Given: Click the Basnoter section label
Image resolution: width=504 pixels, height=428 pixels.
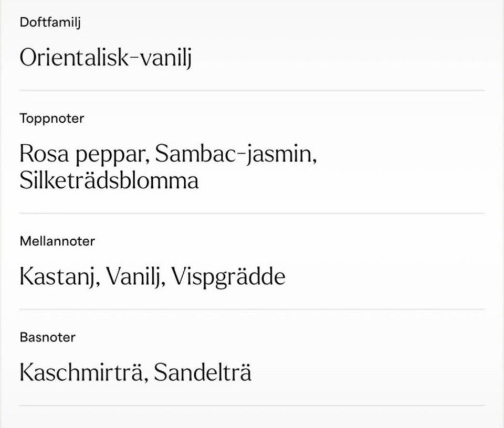Looking at the screenshot, I should 47,337.
